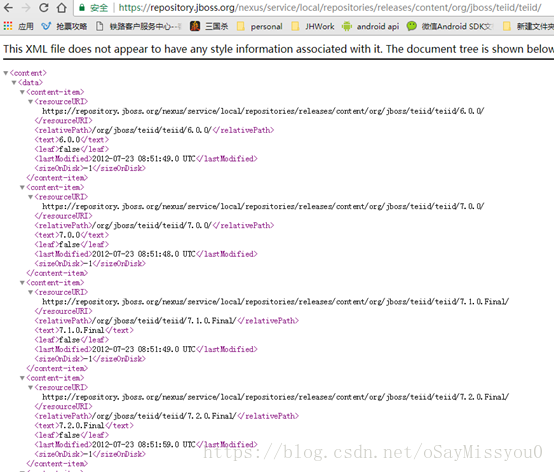Click the resource URL ending in 7.1.0.Final/
Screen dimensions: 554x472
[276, 302]
